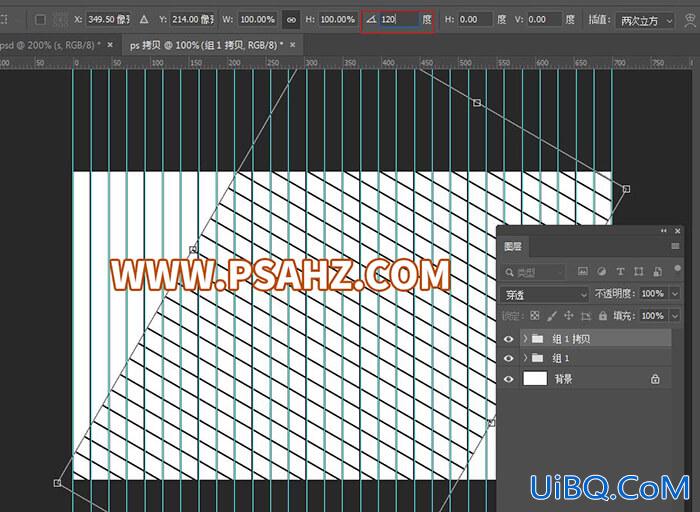Viewport: 700px width, 512px height.
Task: Open the layer filter type dropdown
Action: pyautogui.click(x=533, y=272)
